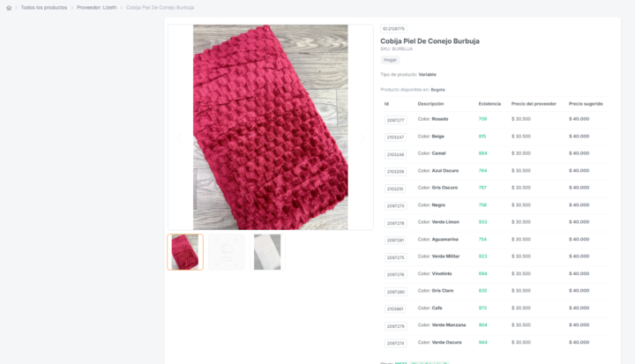Click the ID:2128775 badge
Image resolution: width=635 pixels, height=364 pixels.
coord(393,29)
